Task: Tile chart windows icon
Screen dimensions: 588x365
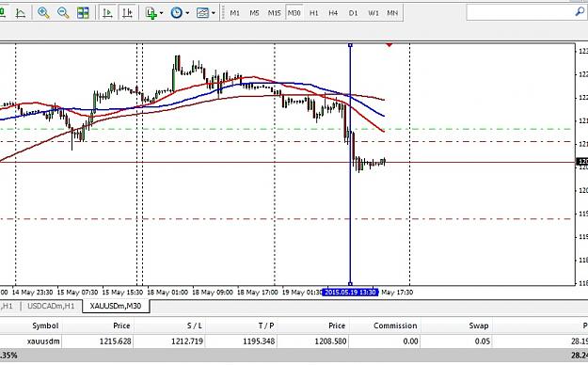Action: point(83,13)
